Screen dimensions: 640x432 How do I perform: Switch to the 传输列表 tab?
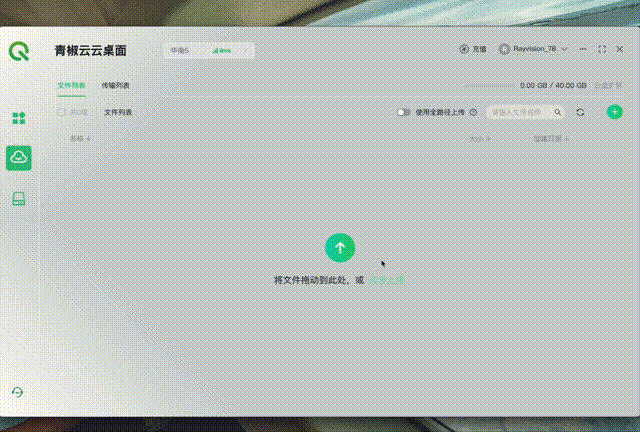[x=116, y=85]
